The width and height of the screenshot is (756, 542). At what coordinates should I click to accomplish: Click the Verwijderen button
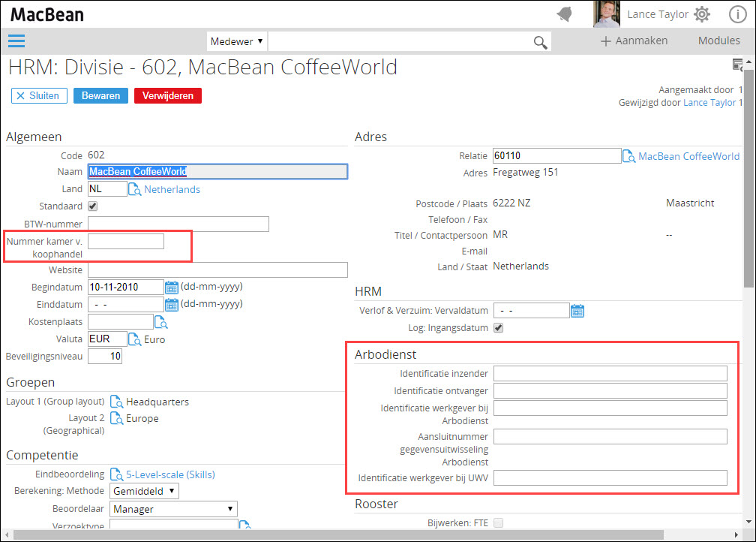pyautogui.click(x=168, y=95)
